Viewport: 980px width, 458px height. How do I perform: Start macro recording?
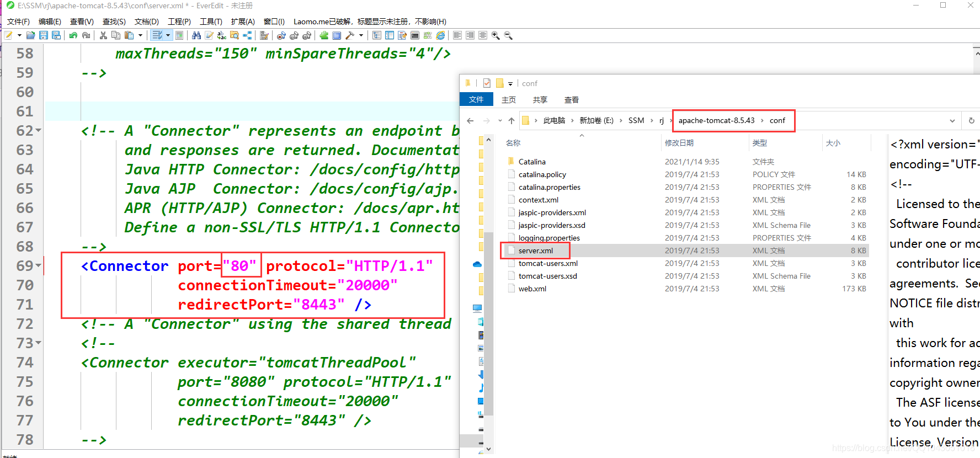[x=281, y=35]
